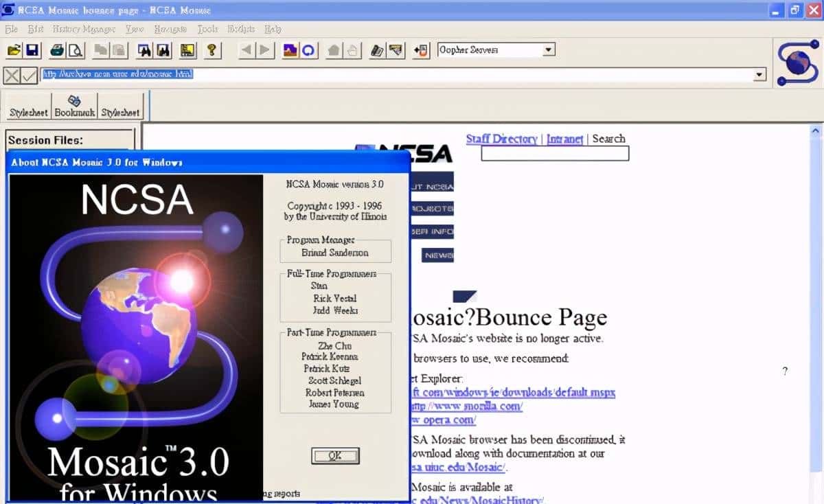Click the Print icon in toolbar

tap(57, 50)
